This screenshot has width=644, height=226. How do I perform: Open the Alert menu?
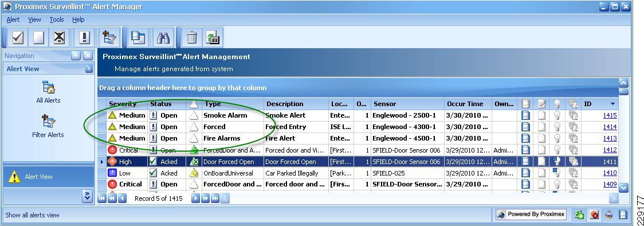(13, 20)
